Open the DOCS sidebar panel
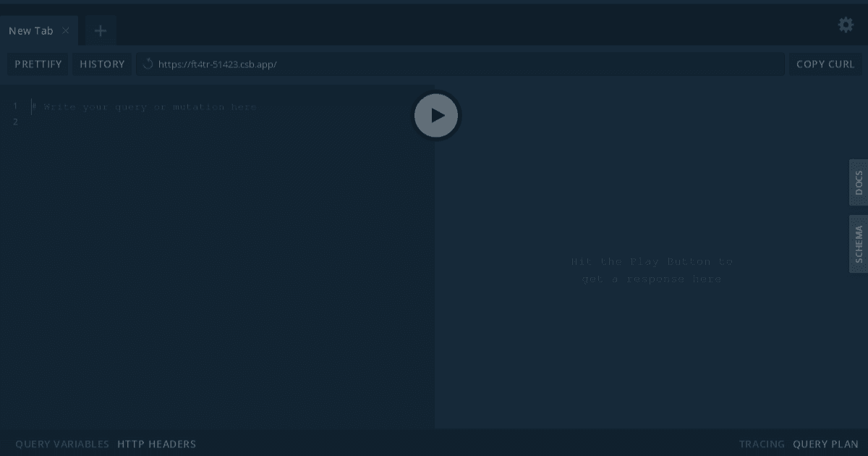Viewport: 868px width, 456px height. (859, 182)
